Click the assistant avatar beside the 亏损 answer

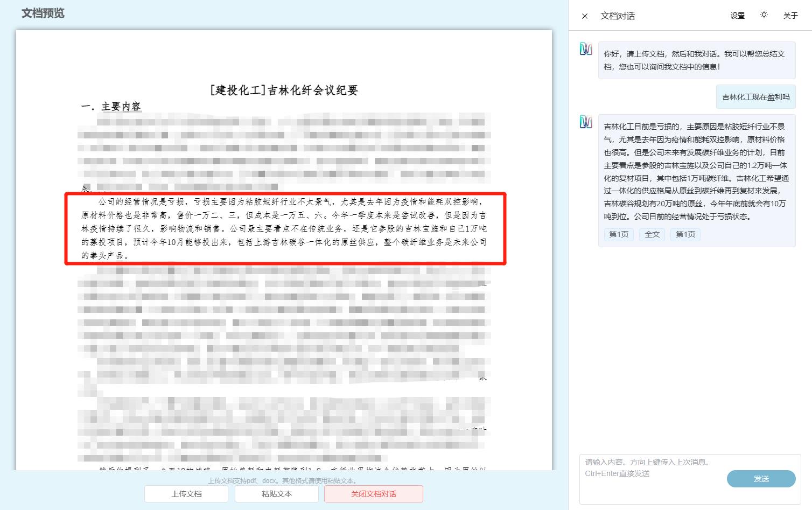[586, 122]
